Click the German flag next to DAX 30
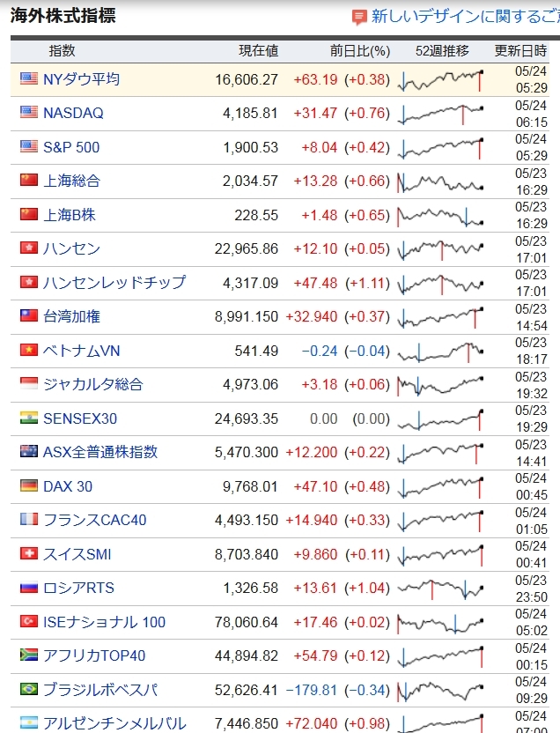Image resolution: width=560 pixels, height=733 pixels. pos(29,486)
